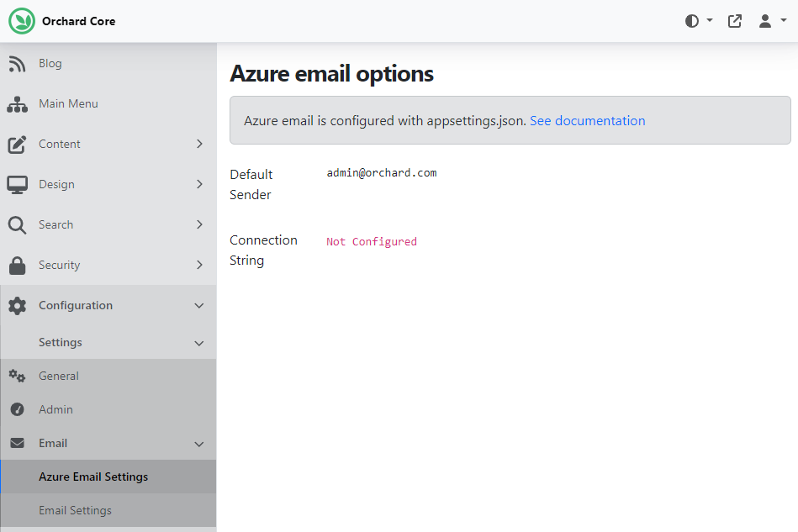
Task: Open General settings
Action: 59,376
